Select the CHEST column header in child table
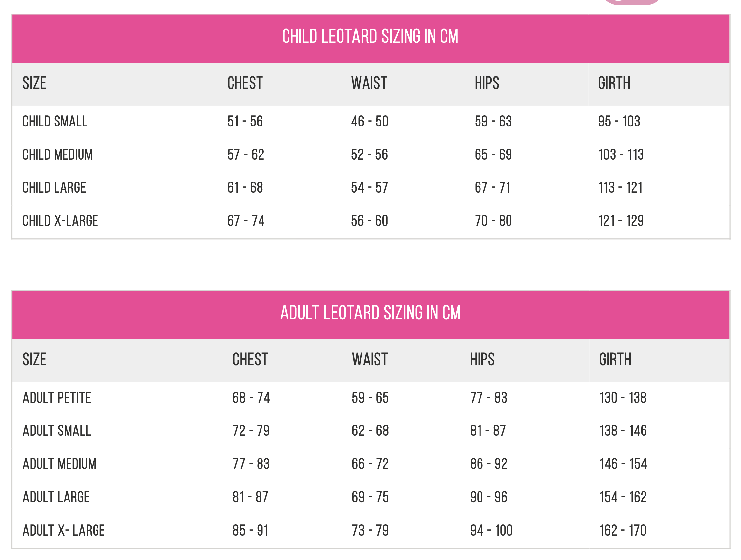The height and width of the screenshot is (560, 741). [x=245, y=83]
